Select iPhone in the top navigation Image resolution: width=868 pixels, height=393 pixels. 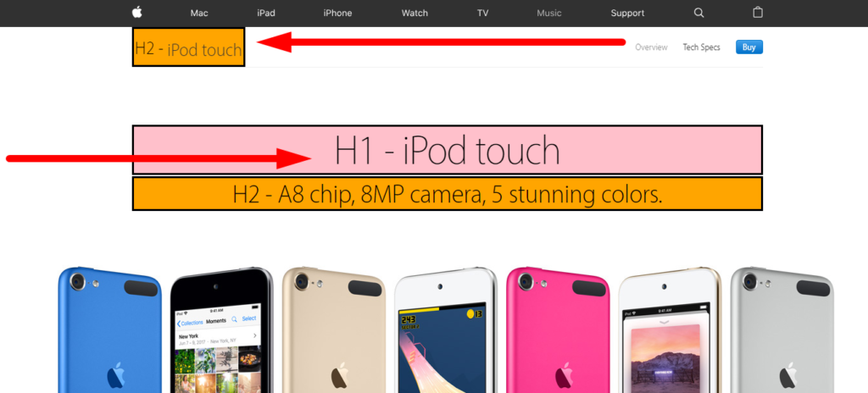(337, 14)
